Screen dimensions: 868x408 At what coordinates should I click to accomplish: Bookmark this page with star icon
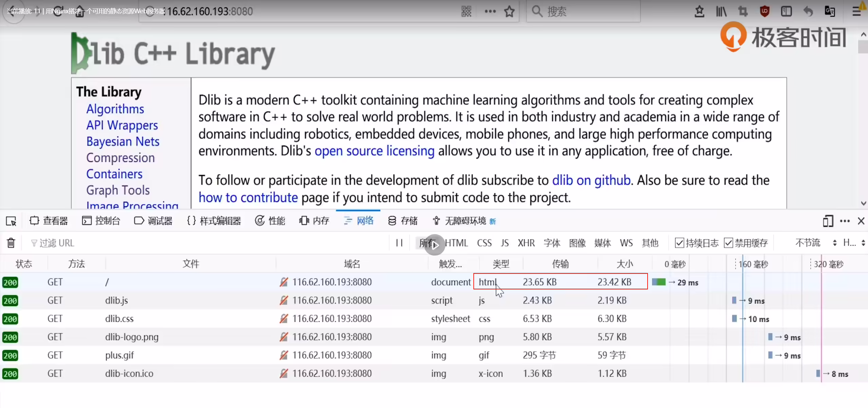tap(509, 12)
